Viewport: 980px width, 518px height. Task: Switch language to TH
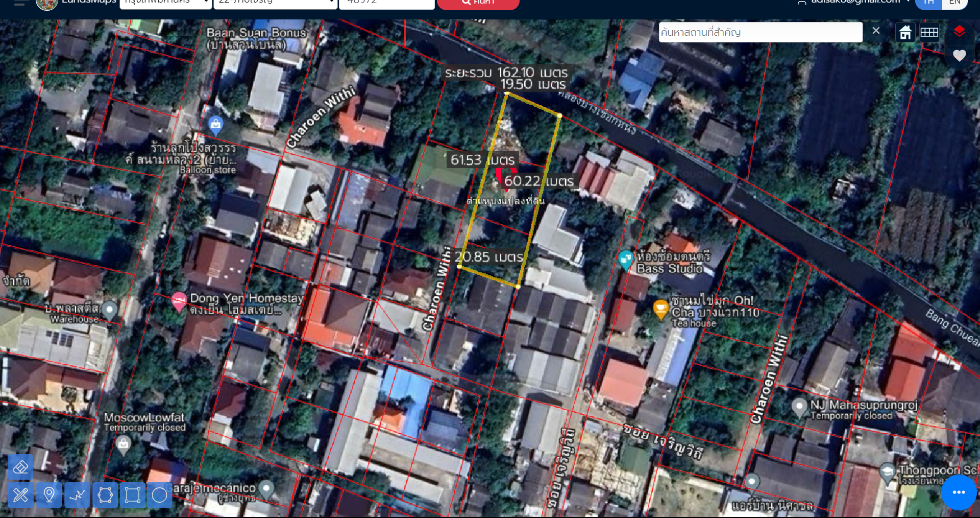(x=928, y=3)
